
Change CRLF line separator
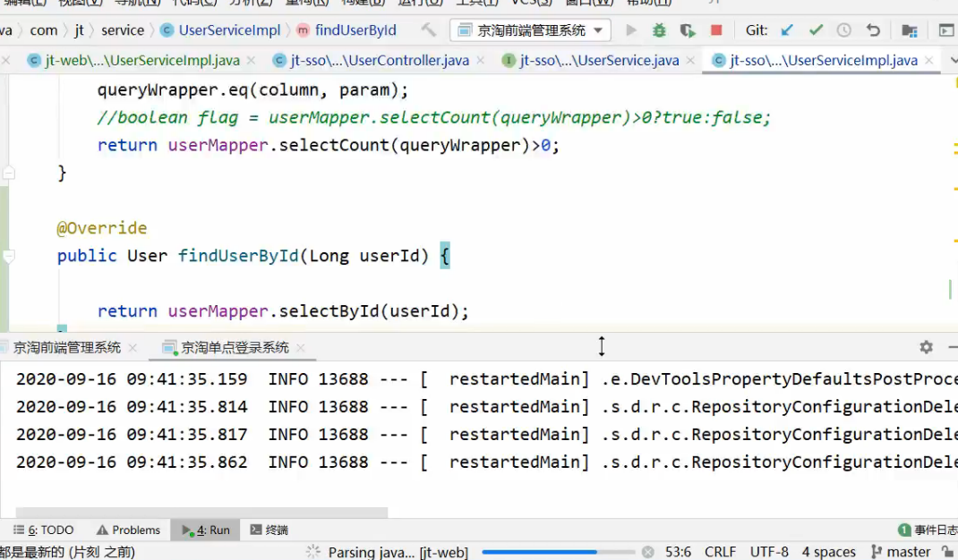coord(721,552)
